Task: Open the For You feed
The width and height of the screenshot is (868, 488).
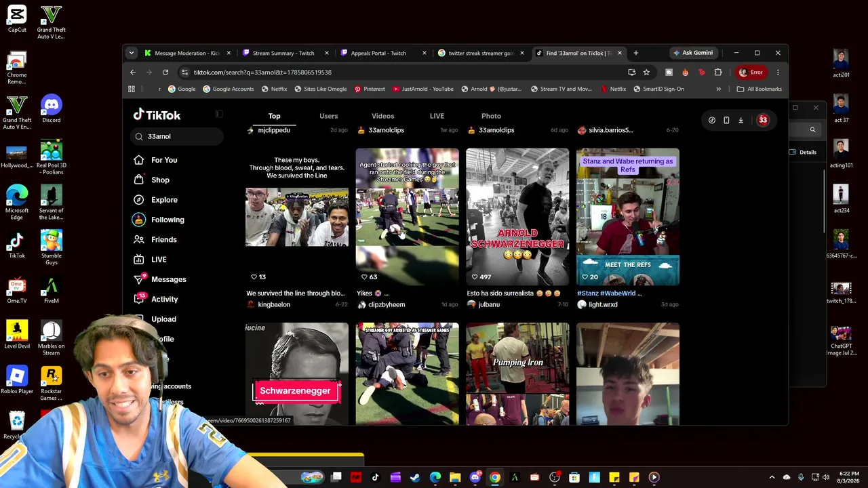Action: [164, 160]
